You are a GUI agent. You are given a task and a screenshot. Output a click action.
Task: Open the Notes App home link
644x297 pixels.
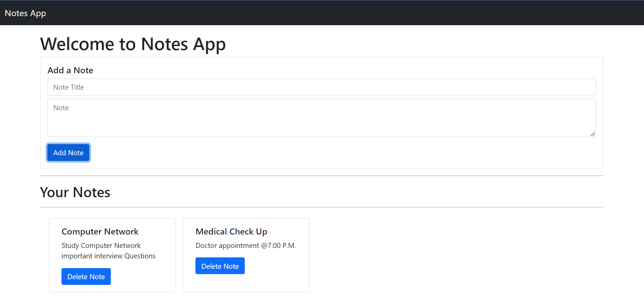25,13
